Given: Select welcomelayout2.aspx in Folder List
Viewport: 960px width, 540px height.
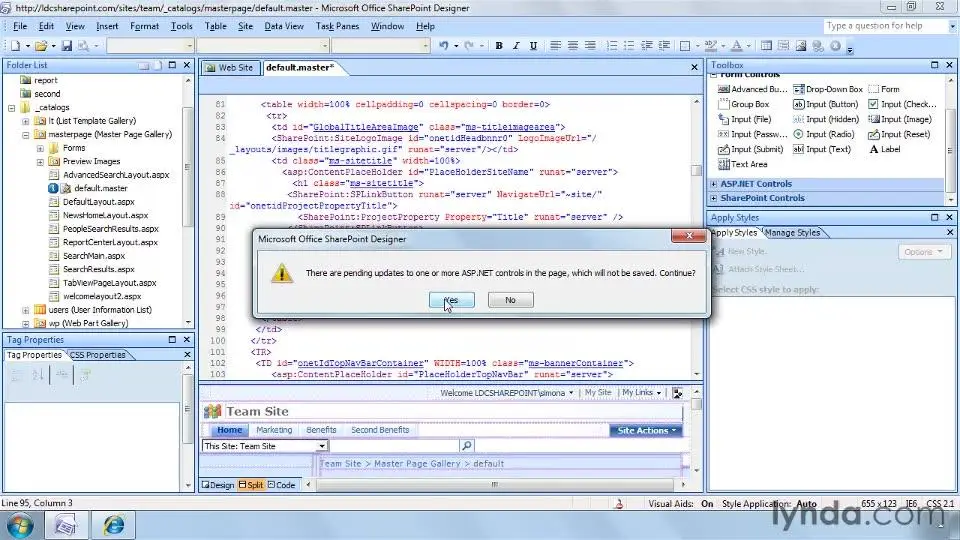Looking at the screenshot, I should (102, 296).
